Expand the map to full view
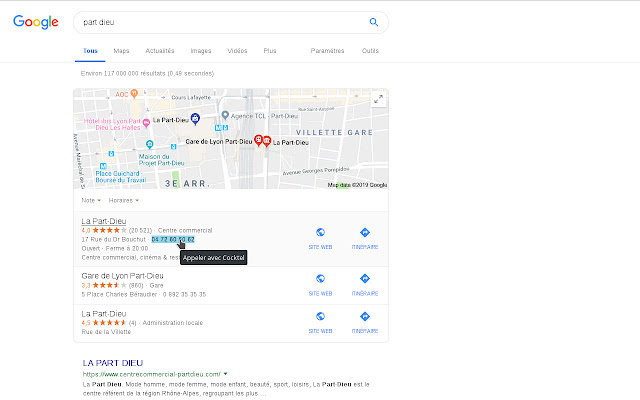The height and width of the screenshot is (400, 640). [x=378, y=99]
